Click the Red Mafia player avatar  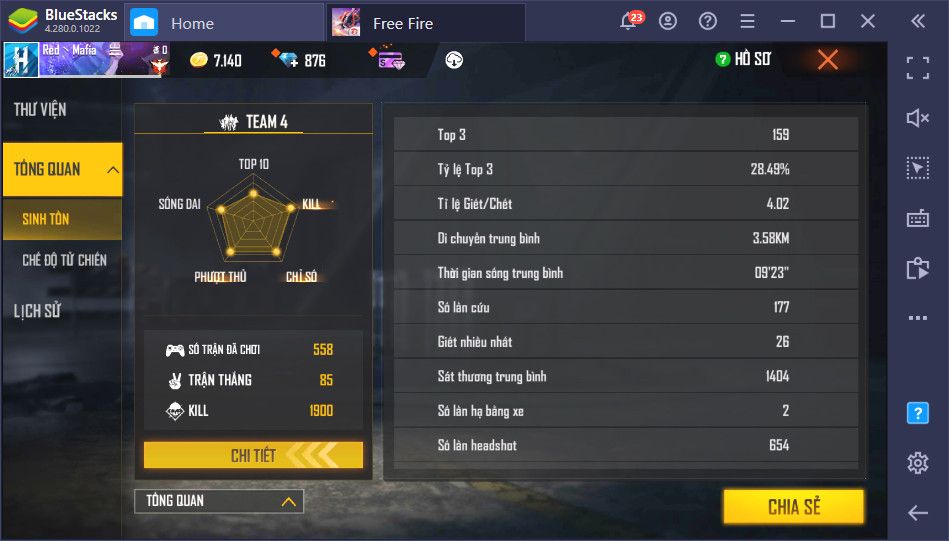pos(21,60)
